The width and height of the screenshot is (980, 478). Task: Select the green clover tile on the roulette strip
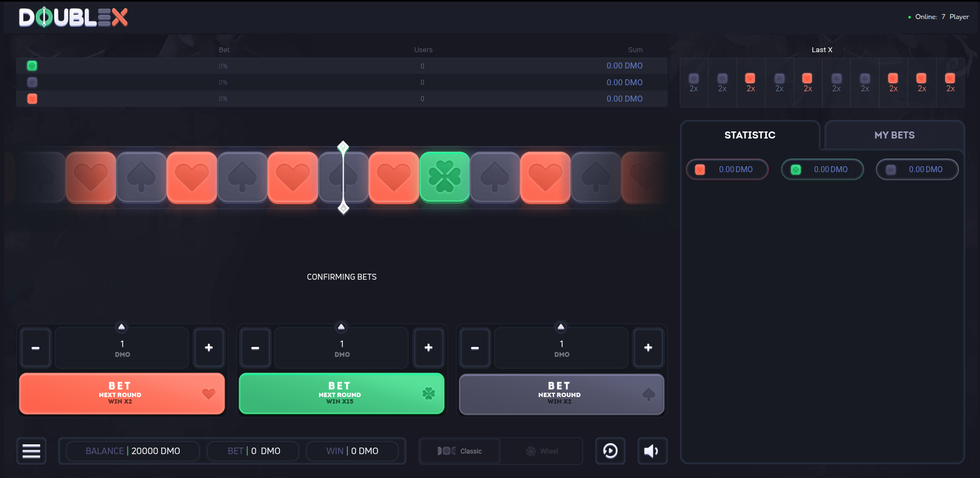[x=444, y=177]
